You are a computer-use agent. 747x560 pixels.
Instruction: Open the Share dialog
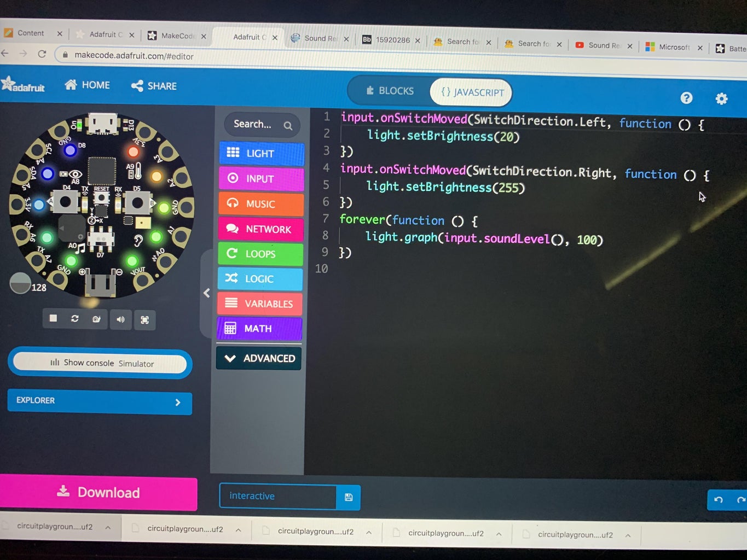154,86
